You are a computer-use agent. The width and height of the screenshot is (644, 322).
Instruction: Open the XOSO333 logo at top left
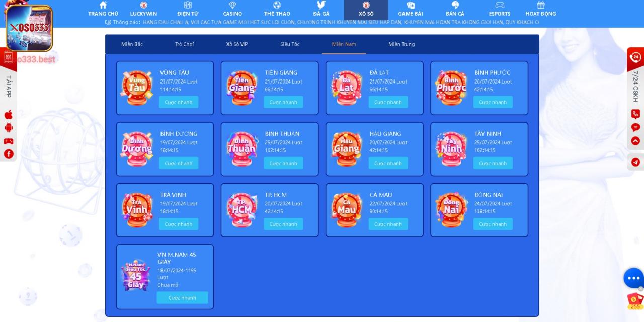point(29,28)
